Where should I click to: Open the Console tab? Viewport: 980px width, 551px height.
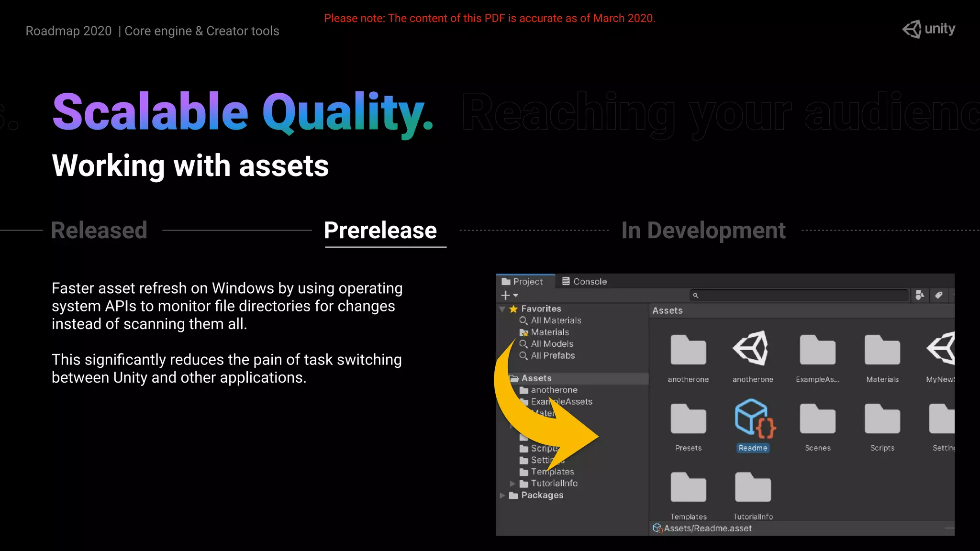point(584,282)
